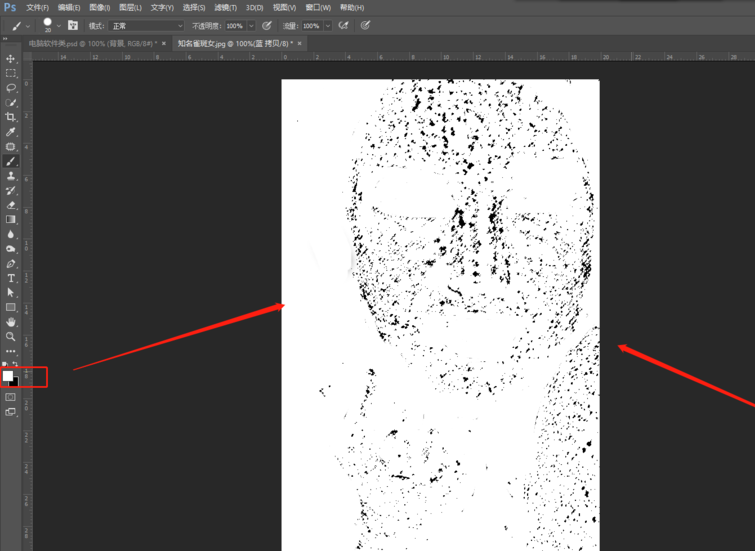This screenshot has width=755, height=551.
Task: Select the Clone Stamp tool
Action: pos(11,176)
